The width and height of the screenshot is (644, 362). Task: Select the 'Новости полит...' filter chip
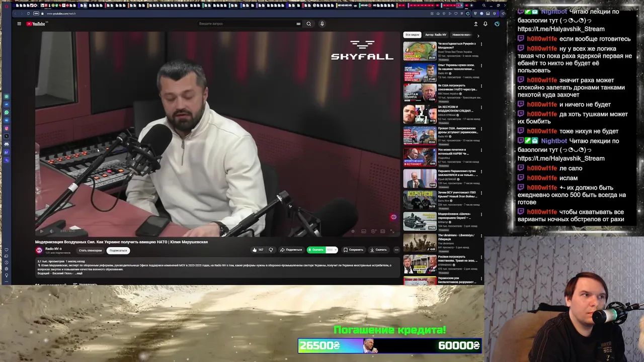(461, 35)
